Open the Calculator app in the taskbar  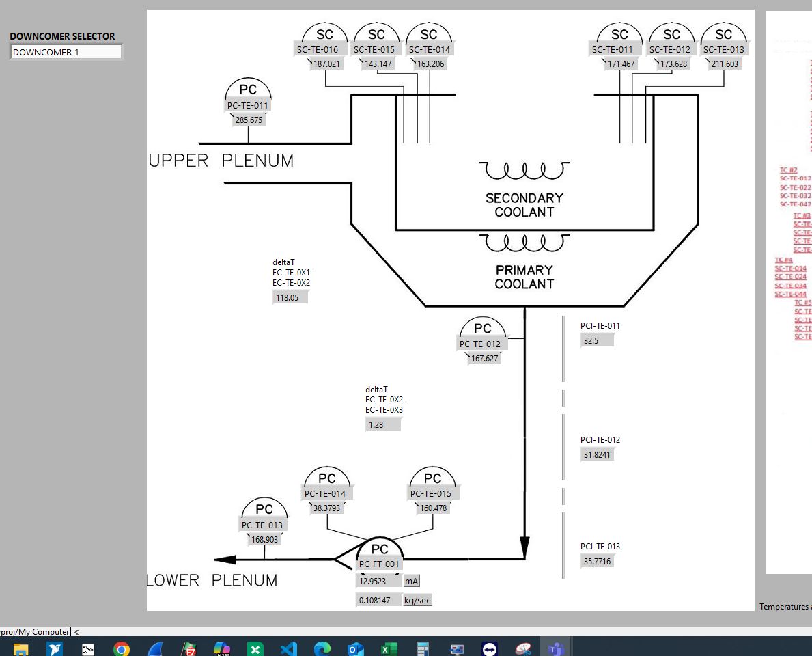point(422,648)
